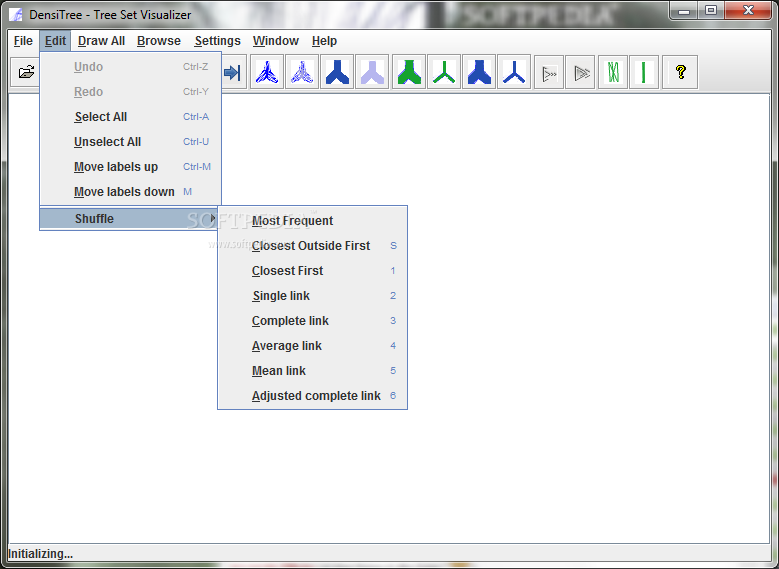
Task: Open the Help menu
Action: tap(324, 41)
